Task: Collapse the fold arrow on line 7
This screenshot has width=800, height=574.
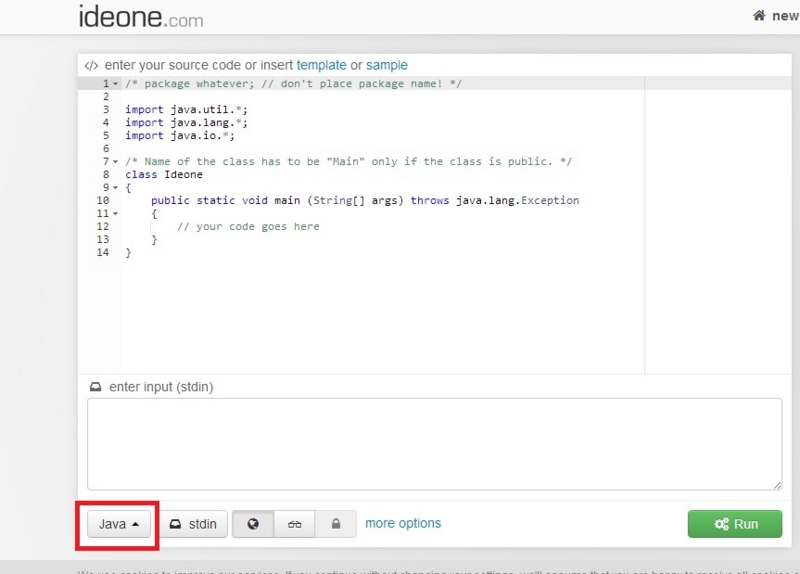Action: 115,162
